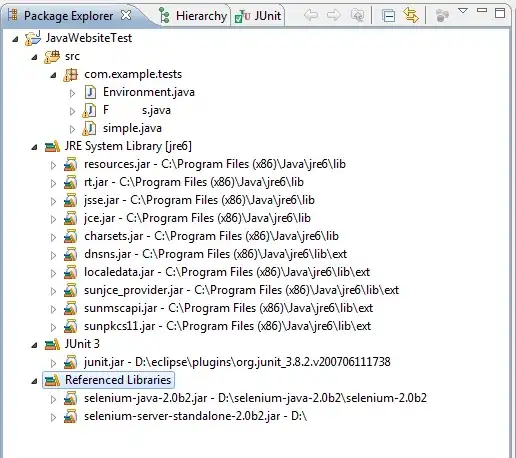Select 'com.example.tests' package label
The height and width of the screenshot is (458, 516).
pos(133,74)
